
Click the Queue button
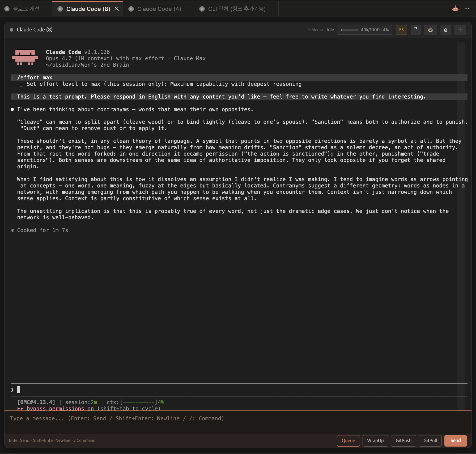click(348, 440)
